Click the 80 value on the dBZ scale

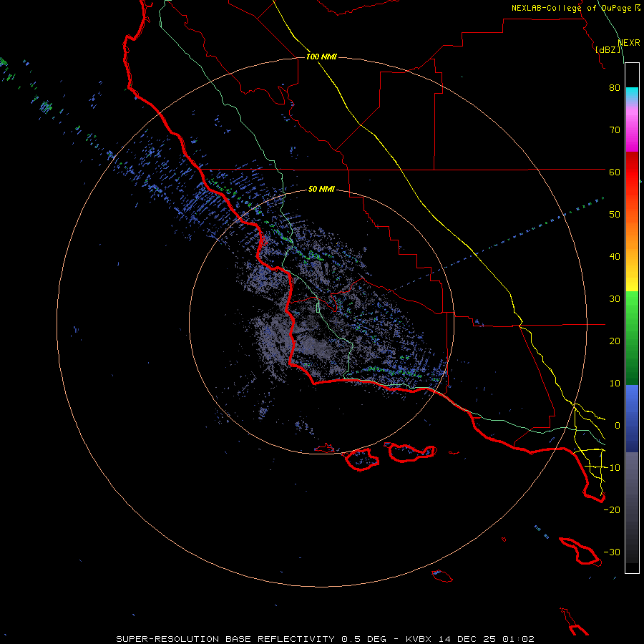pos(615,88)
